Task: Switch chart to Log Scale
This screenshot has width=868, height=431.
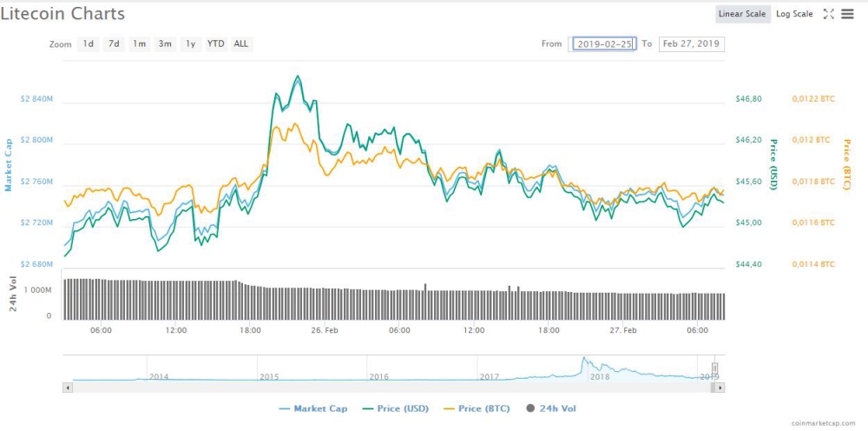Action: click(794, 14)
